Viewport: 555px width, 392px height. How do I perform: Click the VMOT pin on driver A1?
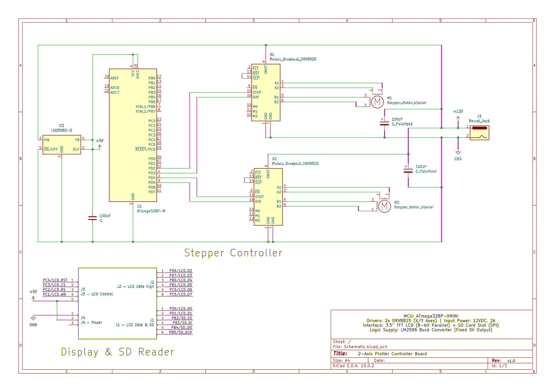[x=266, y=67]
